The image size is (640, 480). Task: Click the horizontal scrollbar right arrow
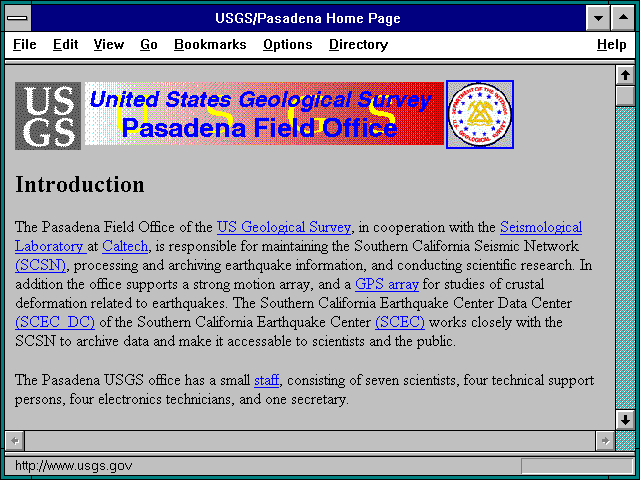(605, 441)
